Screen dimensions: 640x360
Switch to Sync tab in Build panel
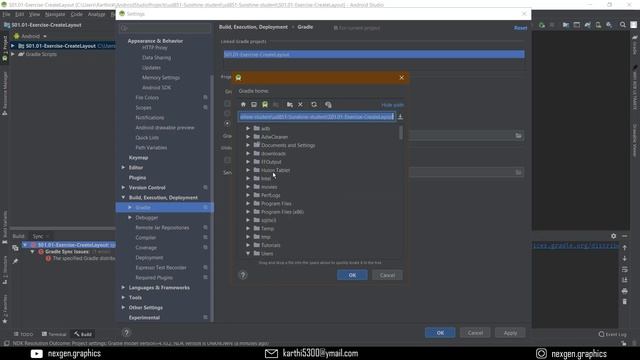pyautogui.click(x=38, y=236)
